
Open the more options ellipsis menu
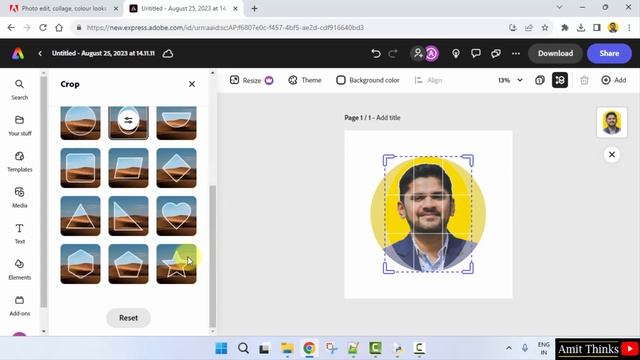pyautogui.click(x=516, y=53)
